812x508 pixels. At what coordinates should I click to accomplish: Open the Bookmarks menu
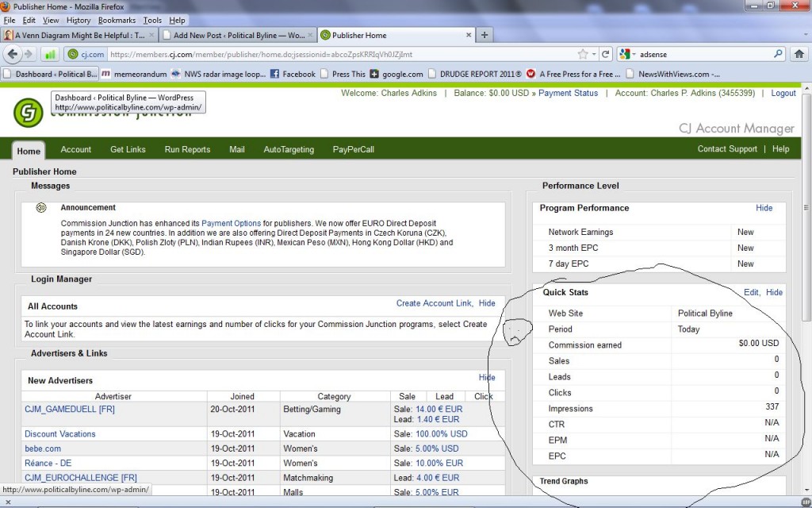117,20
